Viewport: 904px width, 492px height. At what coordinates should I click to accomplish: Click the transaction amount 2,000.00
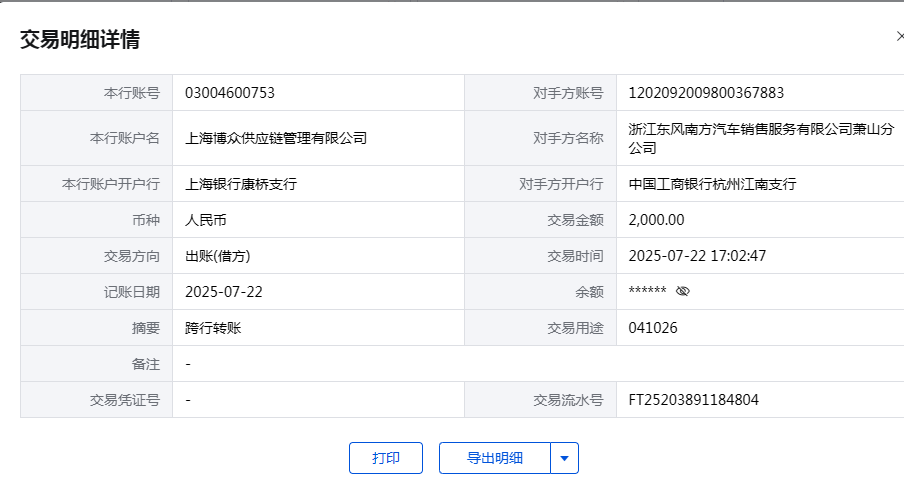click(656, 220)
